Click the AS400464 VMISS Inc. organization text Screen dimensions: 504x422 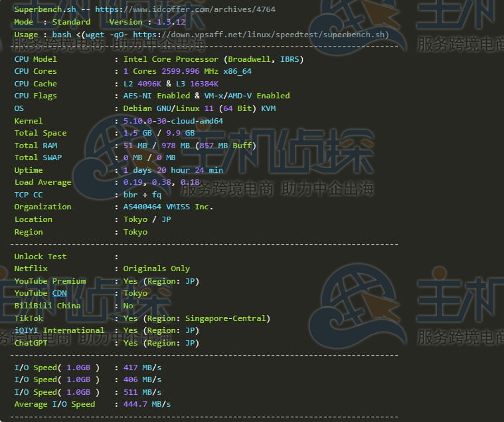(x=168, y=207)
